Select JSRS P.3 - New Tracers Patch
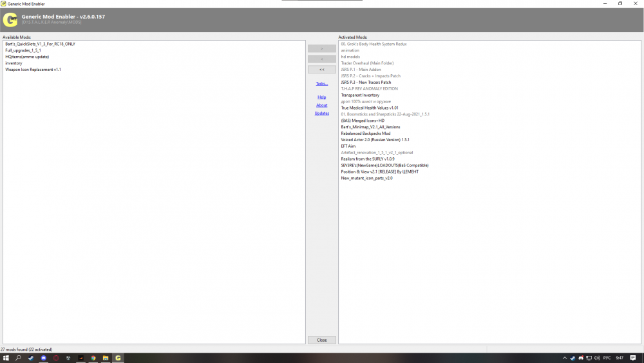The width and height of the screenshot is (644, 363). [x=366, y=83]
